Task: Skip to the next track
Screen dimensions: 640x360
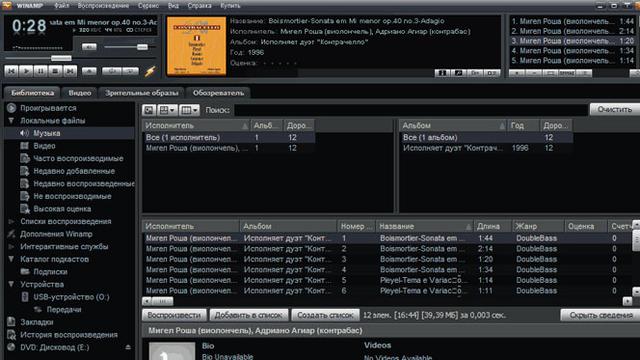Action: 70,71
